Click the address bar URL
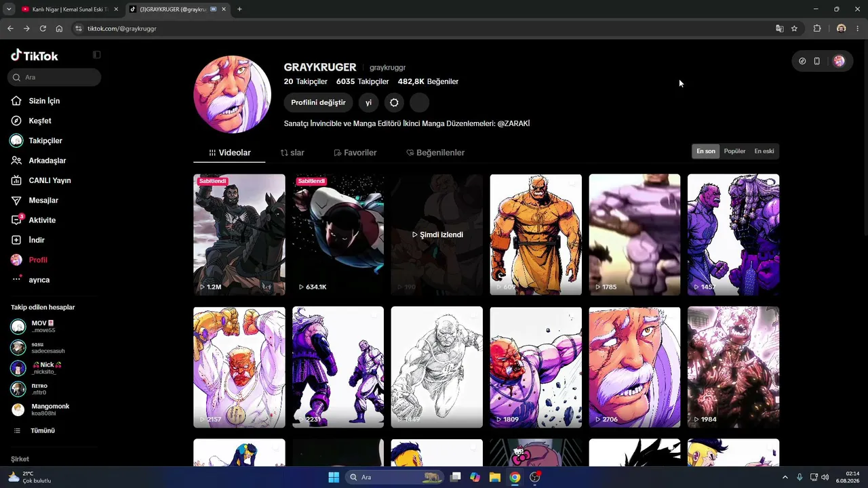Viewport: 868px width, 488px height. pyautogui.click(x=122, y=28)
